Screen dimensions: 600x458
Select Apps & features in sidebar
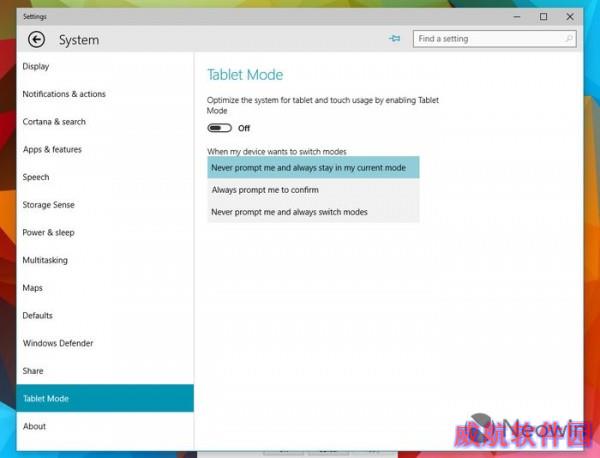point(105,149)
